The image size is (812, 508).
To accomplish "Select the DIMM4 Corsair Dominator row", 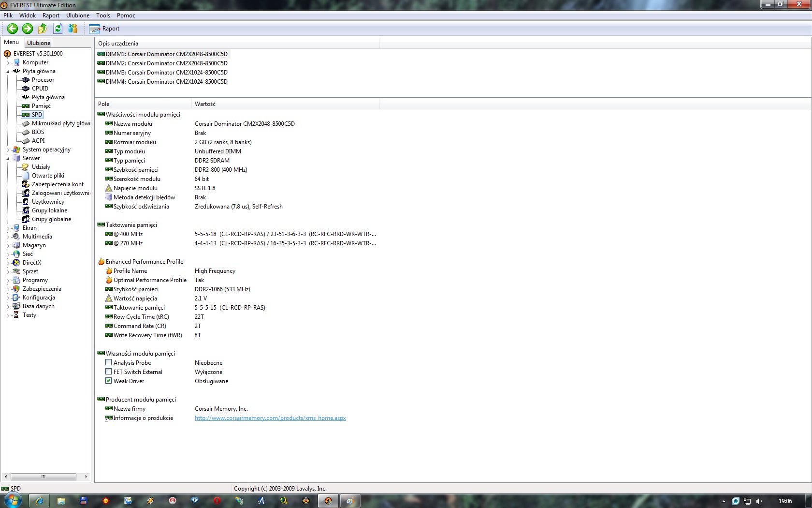I will (162, 82).
